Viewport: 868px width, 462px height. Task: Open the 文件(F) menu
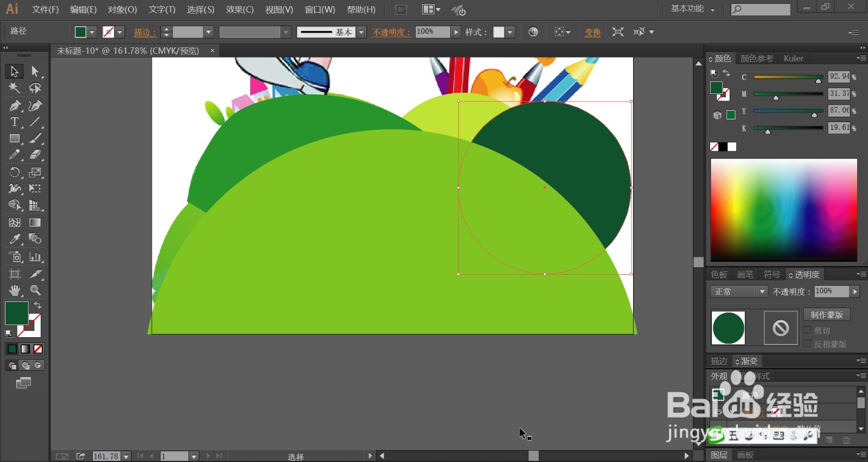pyautogui.click(x=45, y=9)
